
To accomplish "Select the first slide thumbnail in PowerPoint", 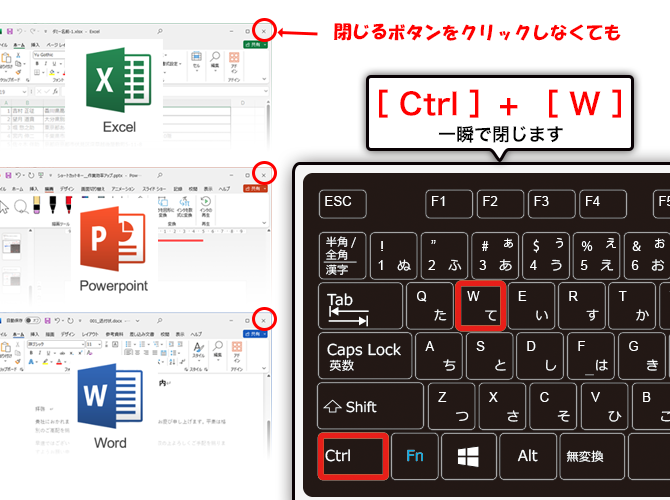I will click(x=12, y=243).
